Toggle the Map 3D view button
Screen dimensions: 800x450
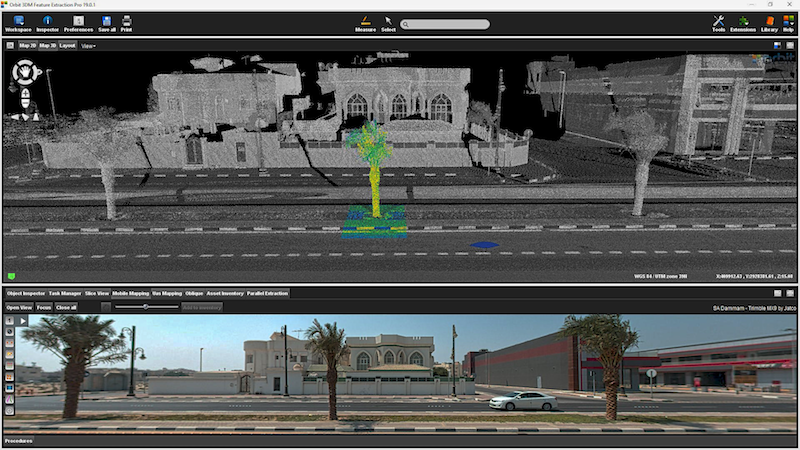[47, 45]
